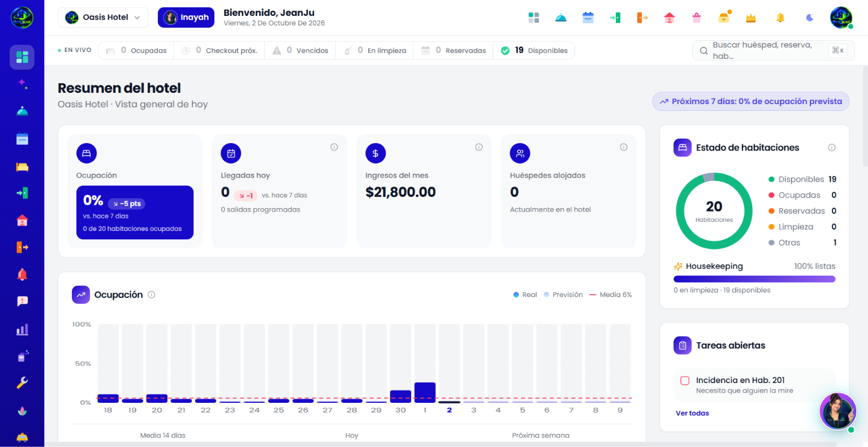
Task: Toggle the Previsión series in chart legend
Action: [563, 295]
